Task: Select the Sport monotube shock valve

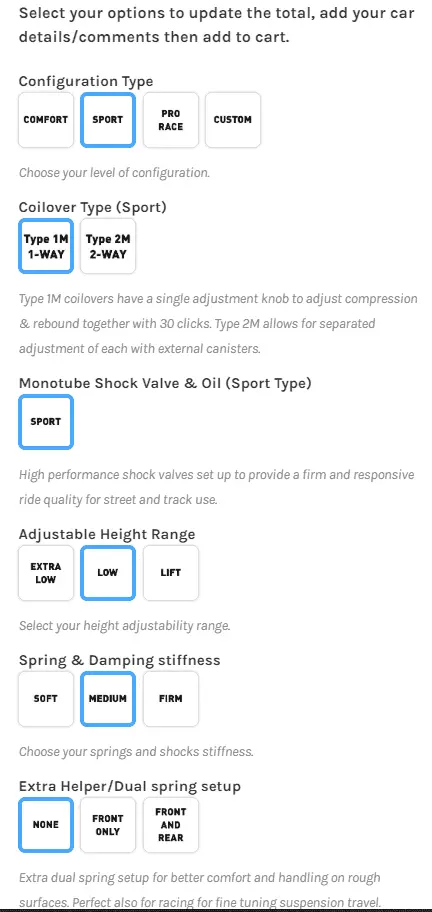Action: click(x=45, y=422)
